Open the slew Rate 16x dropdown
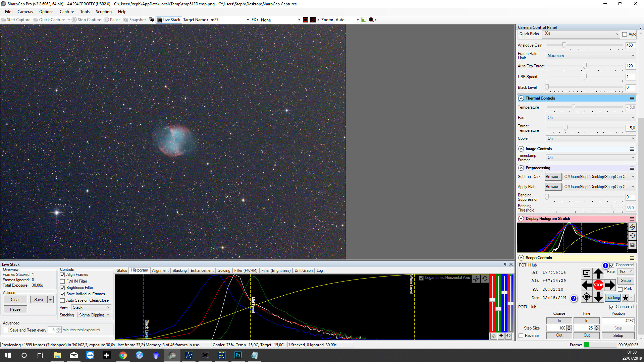 point(625,271)
